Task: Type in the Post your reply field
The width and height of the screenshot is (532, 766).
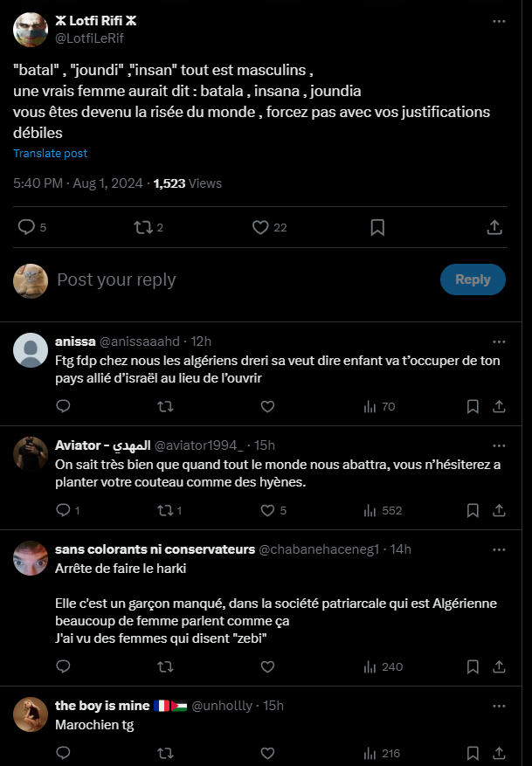Action: tap(236, 279)
